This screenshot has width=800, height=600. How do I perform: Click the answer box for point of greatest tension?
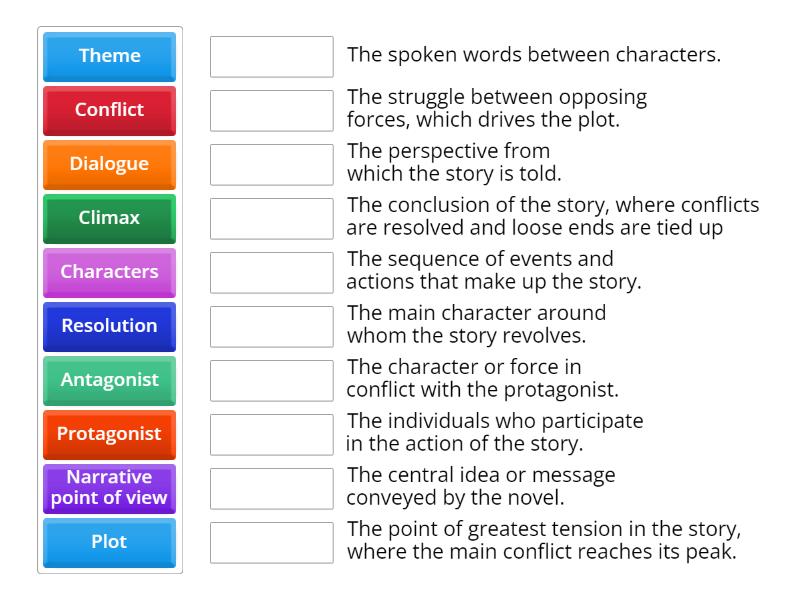pyautogui.click(x=272, y=542)
